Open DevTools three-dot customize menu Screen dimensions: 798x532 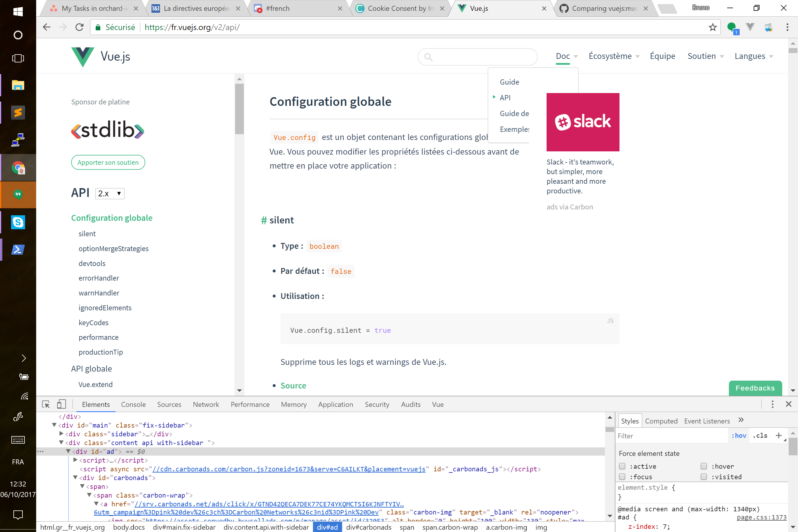click(x=773, y=404)
